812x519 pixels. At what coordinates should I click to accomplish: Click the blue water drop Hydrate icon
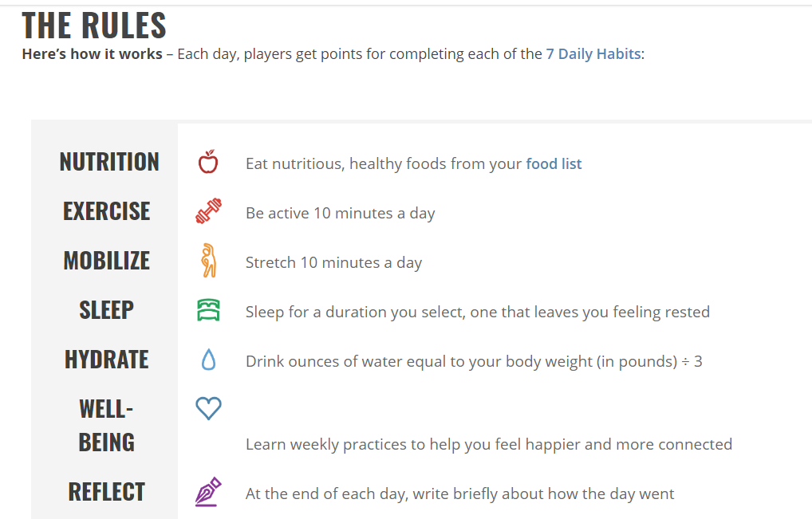click(x=208, y=360)
